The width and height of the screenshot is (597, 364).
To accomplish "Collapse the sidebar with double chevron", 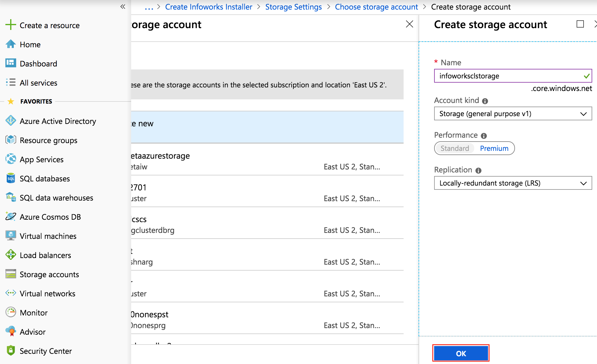I will 123,7.
